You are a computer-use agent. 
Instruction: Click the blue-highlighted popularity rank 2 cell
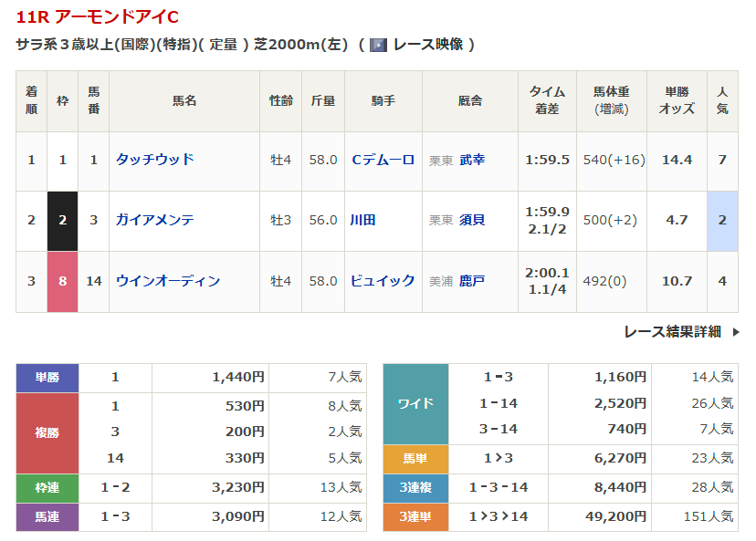coord(722,220)
